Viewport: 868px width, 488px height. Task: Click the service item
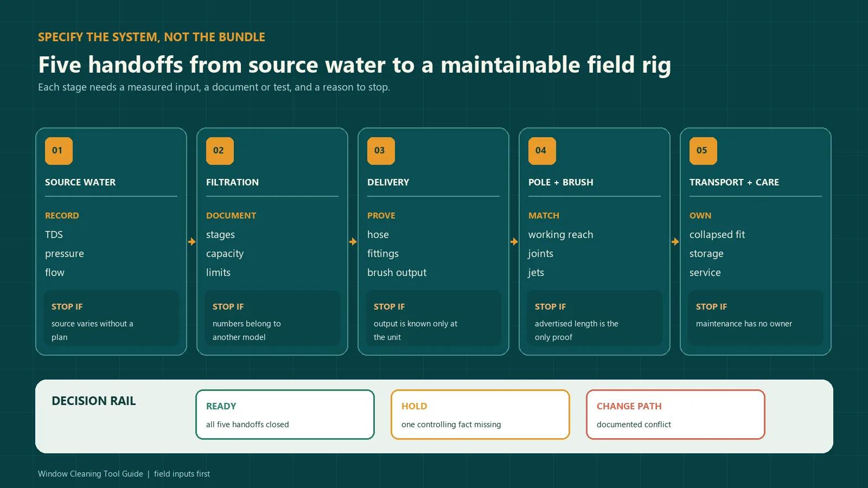click(x=705, y=272)
